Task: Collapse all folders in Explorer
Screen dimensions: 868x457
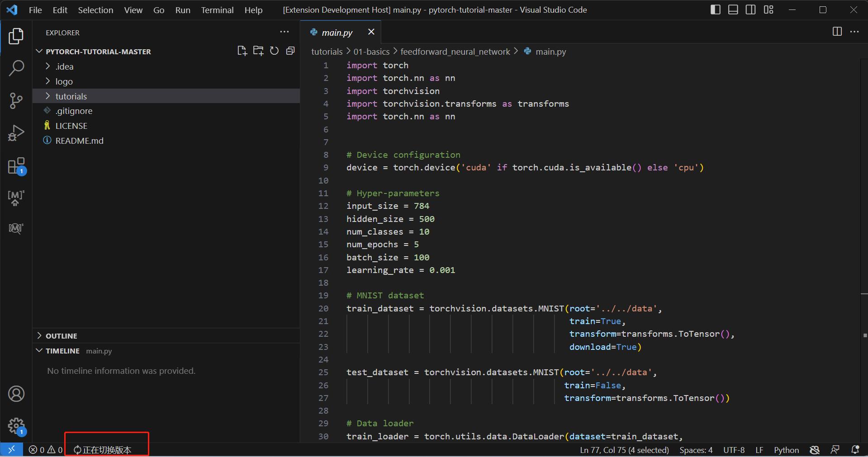Action: coord(290,51)
